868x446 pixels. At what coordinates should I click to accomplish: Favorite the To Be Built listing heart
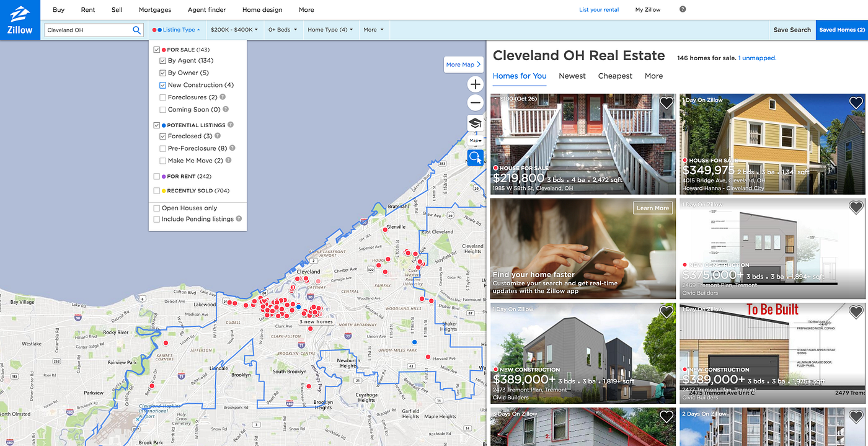pos(856,312)
